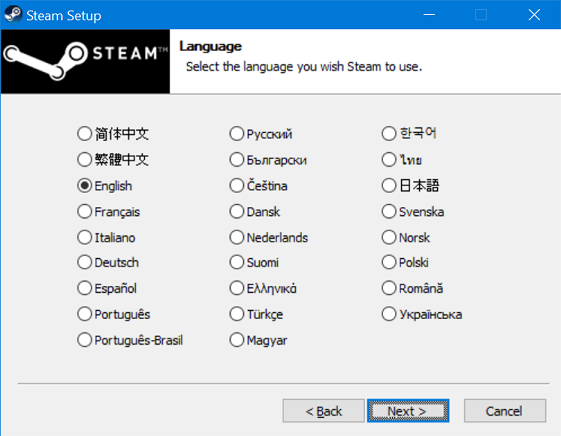Screen dimensions: 561x436
Task: Select the Português-Brasil radio button
Action: [130, 340]
